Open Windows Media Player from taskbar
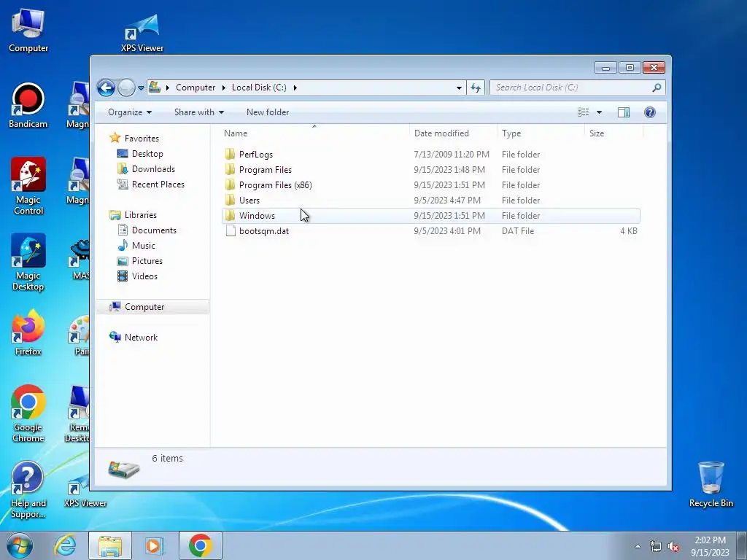 (x=155, y=545)
